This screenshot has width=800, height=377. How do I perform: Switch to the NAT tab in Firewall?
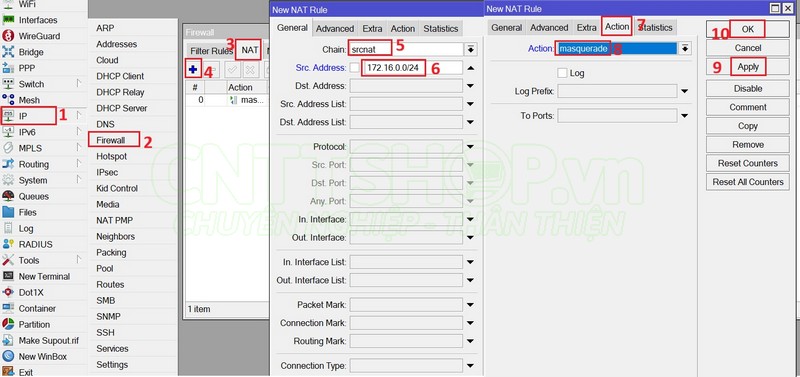250,51
